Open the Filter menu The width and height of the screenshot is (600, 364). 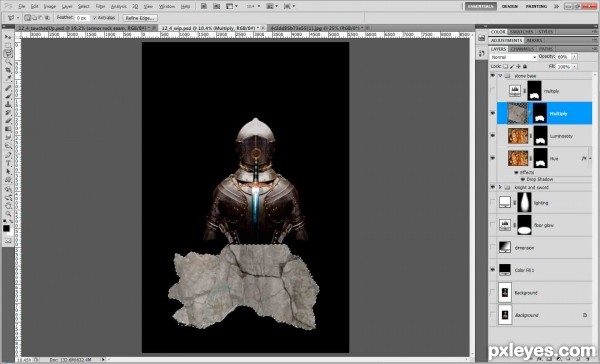click(x=100, y=7)
